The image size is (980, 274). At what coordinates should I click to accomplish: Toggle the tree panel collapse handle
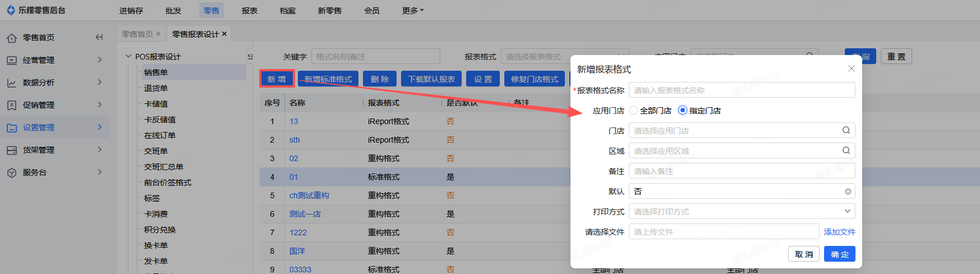[x=250, y=56]
